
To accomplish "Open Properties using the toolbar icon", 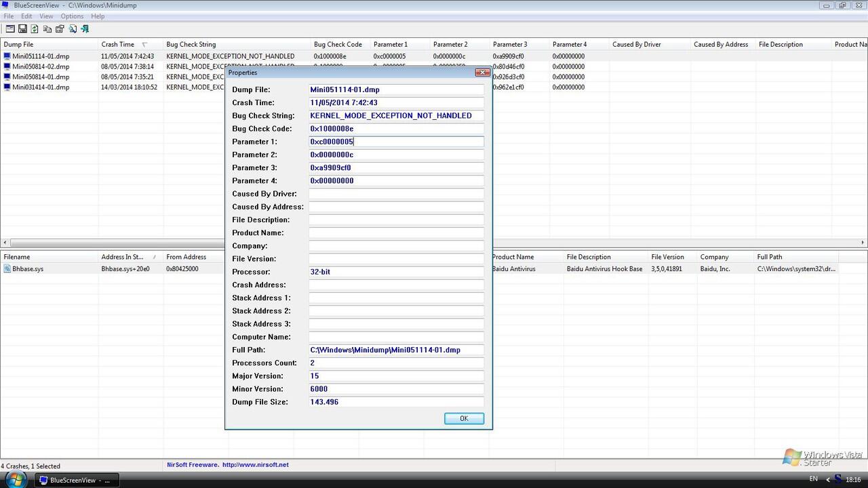I will 60,28.
